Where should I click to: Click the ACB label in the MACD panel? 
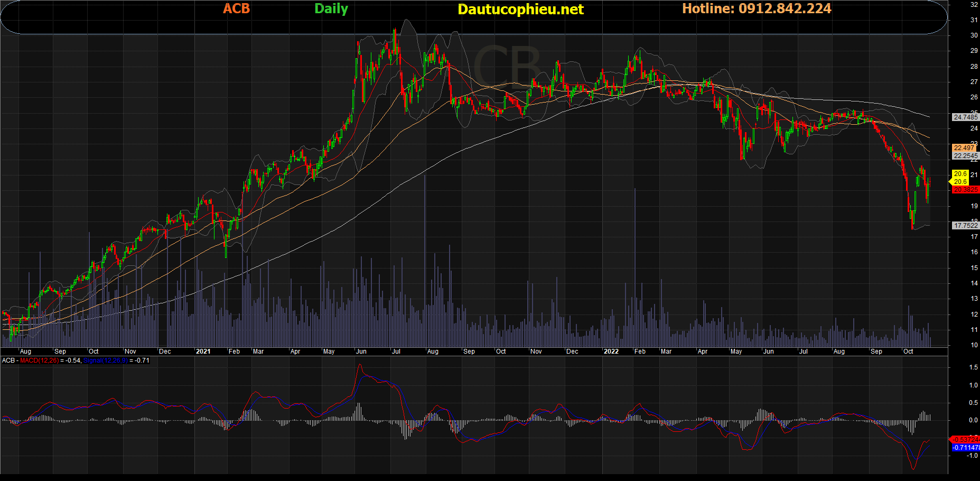[x=8, y=360]
